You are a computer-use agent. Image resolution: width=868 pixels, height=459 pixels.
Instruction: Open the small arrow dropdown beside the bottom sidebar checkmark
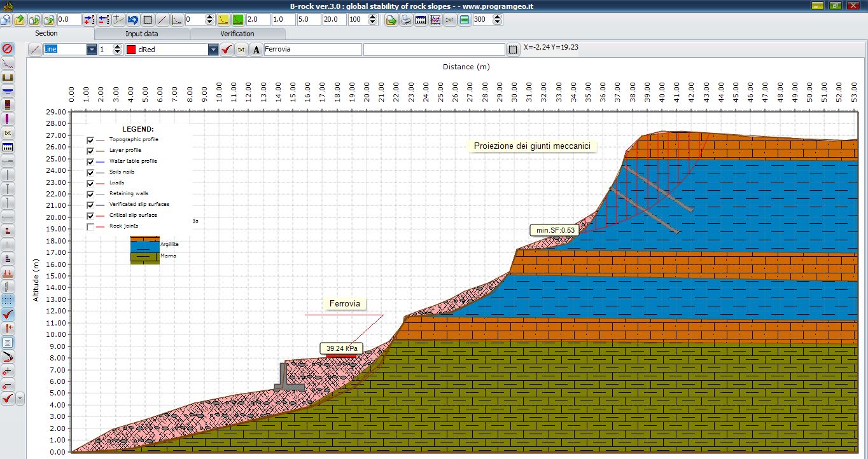[20, 399]
